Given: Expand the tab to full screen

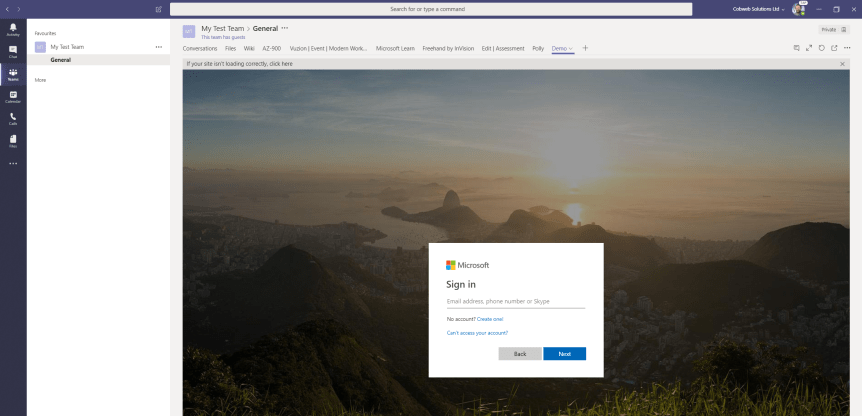Looking at the screenshot, I should coord(809,48).
